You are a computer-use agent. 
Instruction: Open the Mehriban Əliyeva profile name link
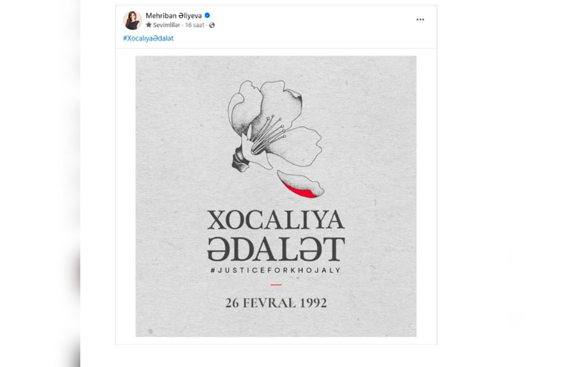click(x=174, y=16)
